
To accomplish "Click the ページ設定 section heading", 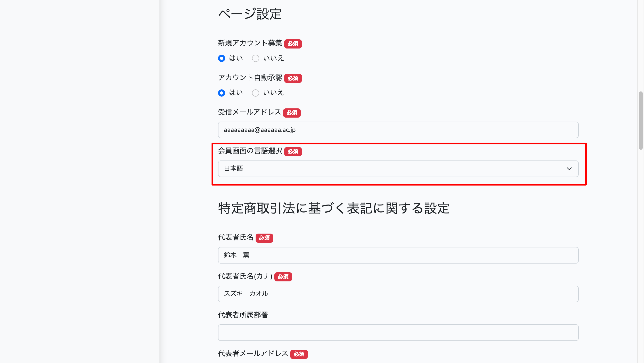I will pos(250,14).
